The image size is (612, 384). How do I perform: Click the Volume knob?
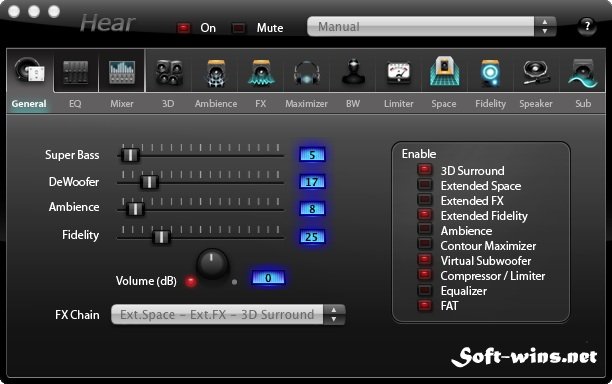(212, 263)
